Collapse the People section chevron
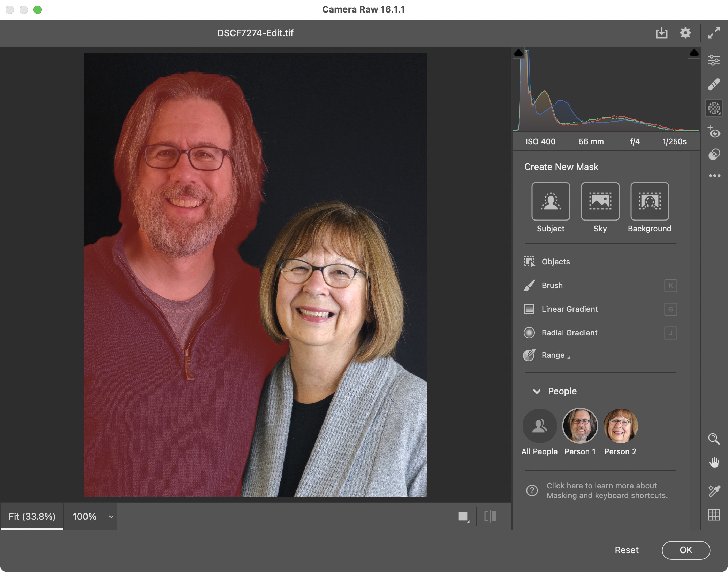728x572 pixels. (x=537, y=391)
